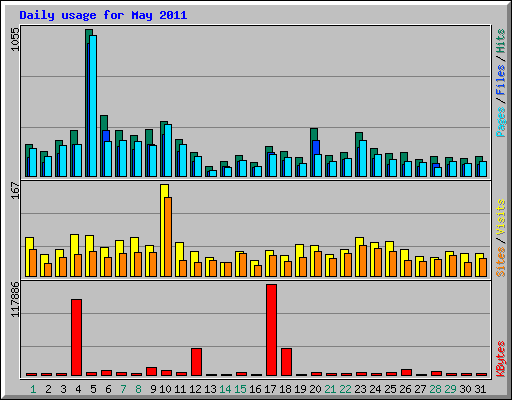Click day label 5 on the x-axis
Viewport: 512px width, 400px height.
point(93,389)
